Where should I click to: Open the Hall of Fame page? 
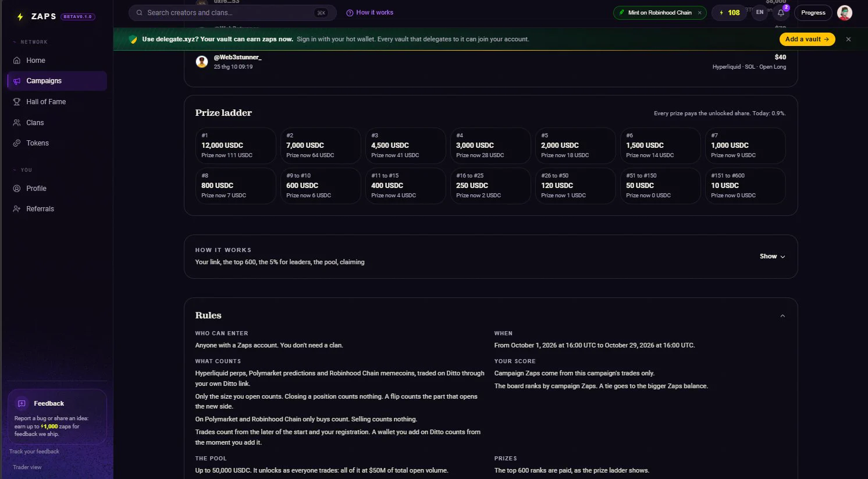pyautogui.click(x=57, y=102)
